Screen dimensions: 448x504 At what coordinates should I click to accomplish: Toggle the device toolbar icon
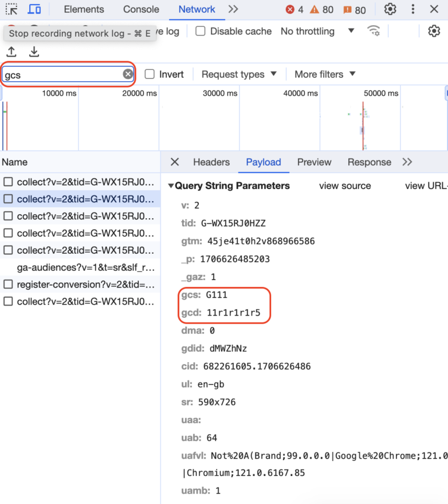coord(35,9)
